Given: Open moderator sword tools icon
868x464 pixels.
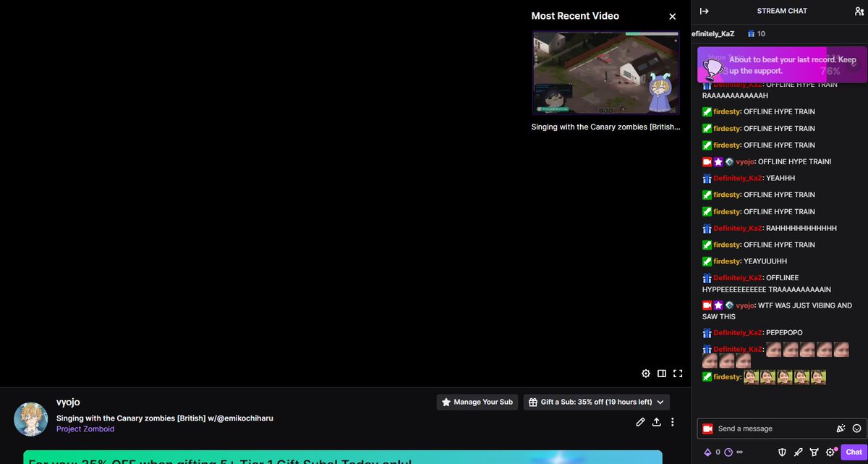Looking at the screenshot, I should pyautogui.click(x=799, y=452).
